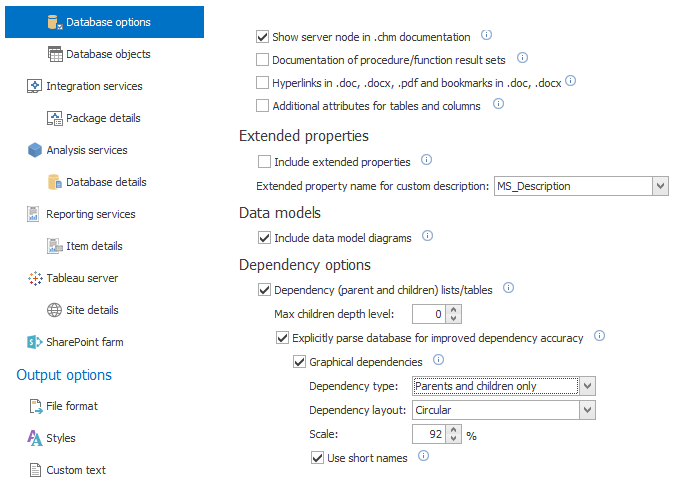The width and height of the screenshot is (700, 488).
Task: Uncheck Include data model diagrams
Action: 264,237
